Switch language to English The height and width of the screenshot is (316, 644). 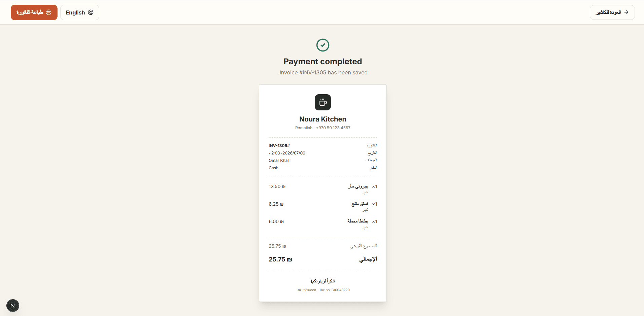tap(80, 12)
